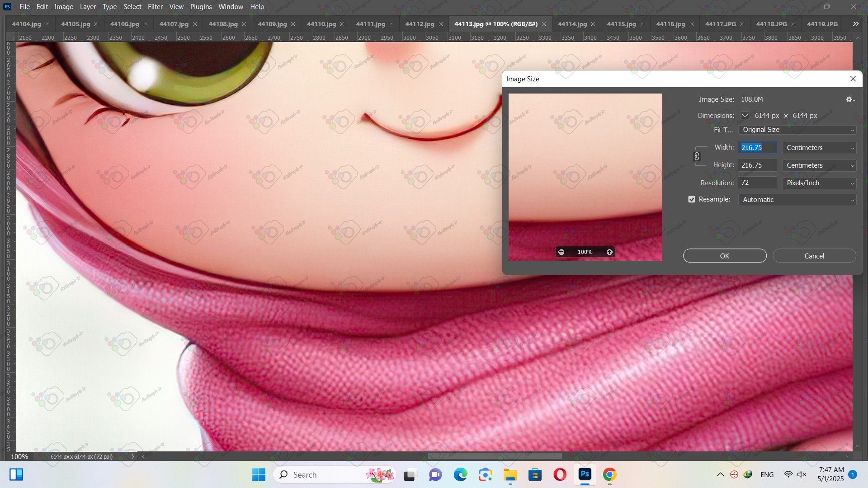The image size is (868, 488).
Task: Open the Layer menu
Action: (x=88, y=7)
